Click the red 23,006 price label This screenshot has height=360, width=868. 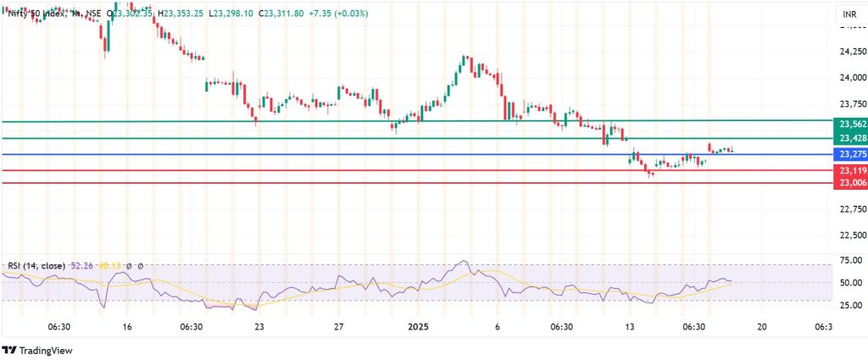tap(852, 183)
